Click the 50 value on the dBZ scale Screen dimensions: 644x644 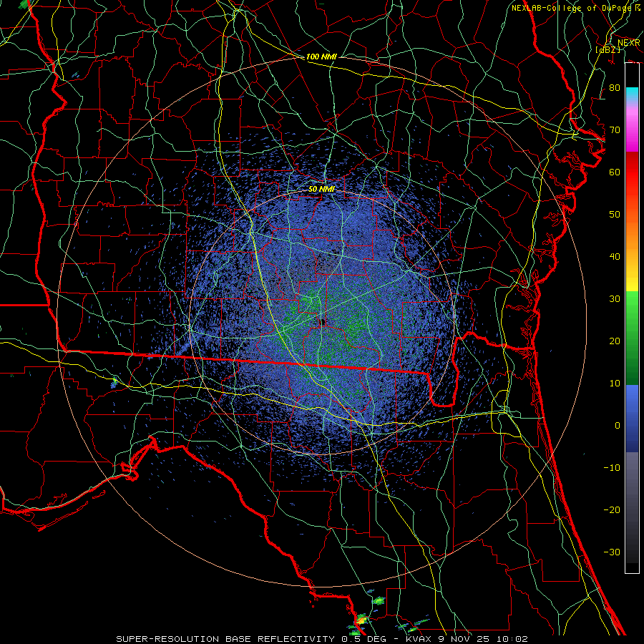click(x=615, y=215)
